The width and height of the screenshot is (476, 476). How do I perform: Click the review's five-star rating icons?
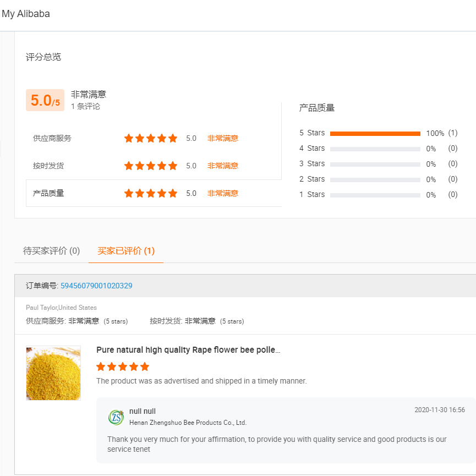tap(123, 366)
